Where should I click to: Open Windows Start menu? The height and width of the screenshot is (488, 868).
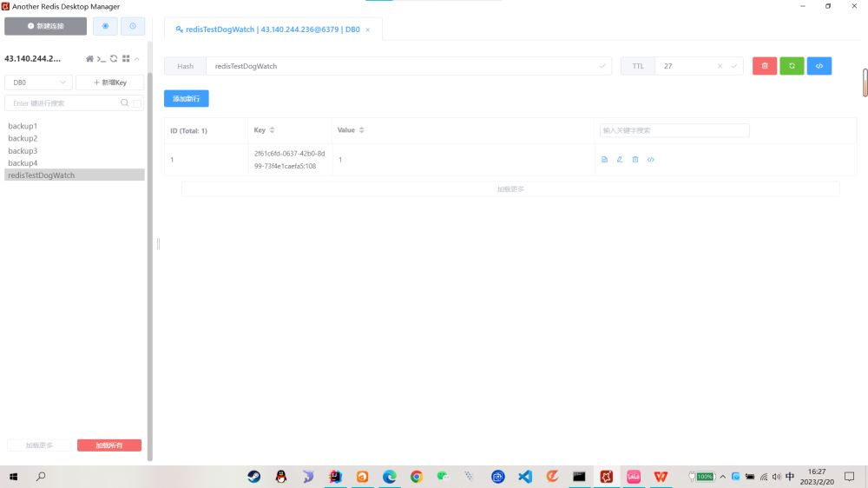point(13,477)
